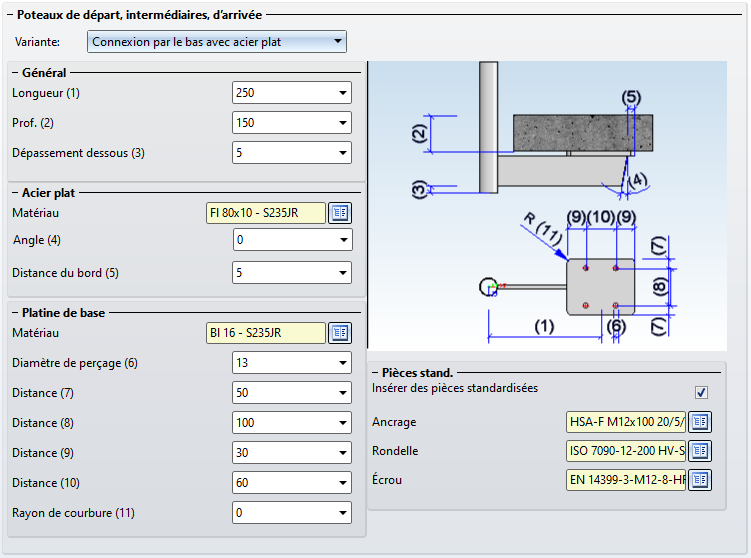Open catalog browser for Platine de base Matériau
The image size is (751, 558).
pyautogui.click(x=340, y=333)
